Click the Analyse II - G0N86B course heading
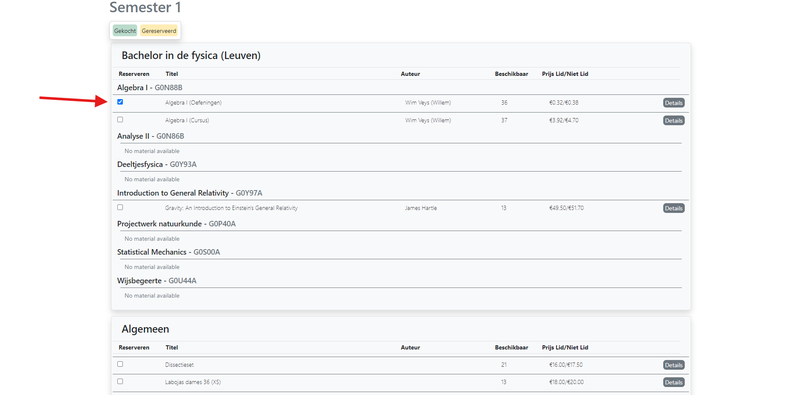The height and width of the screenshot is (395, 800). 151,136
